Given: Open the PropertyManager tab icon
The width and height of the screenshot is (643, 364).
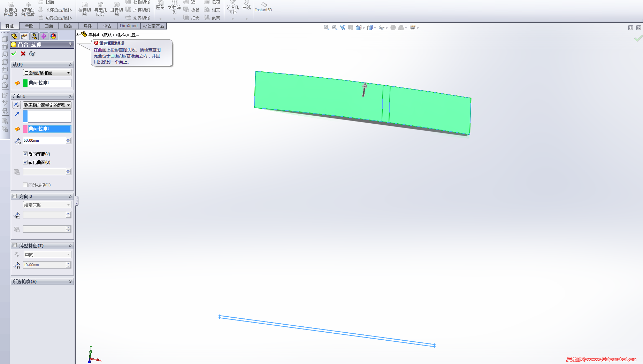Looking at the screenshot, I should pos(24,36).
